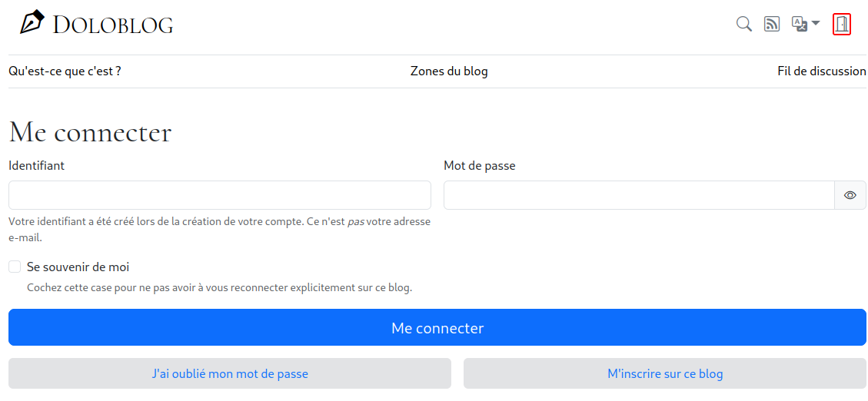Check the Se souvenir de moi box
This screenshot has width=868, height=401.
(x=15, y=267)
